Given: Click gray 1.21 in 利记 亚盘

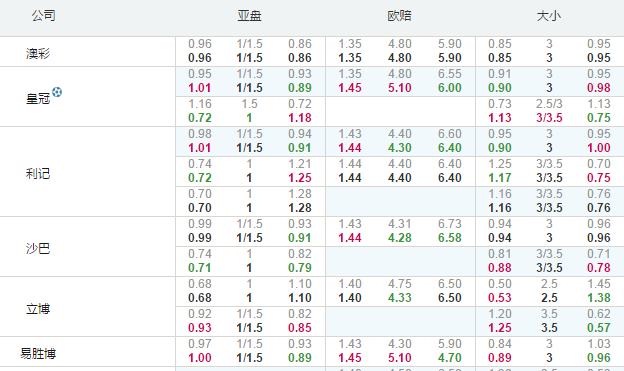Looking at the screenshot, I should [300, 164].
